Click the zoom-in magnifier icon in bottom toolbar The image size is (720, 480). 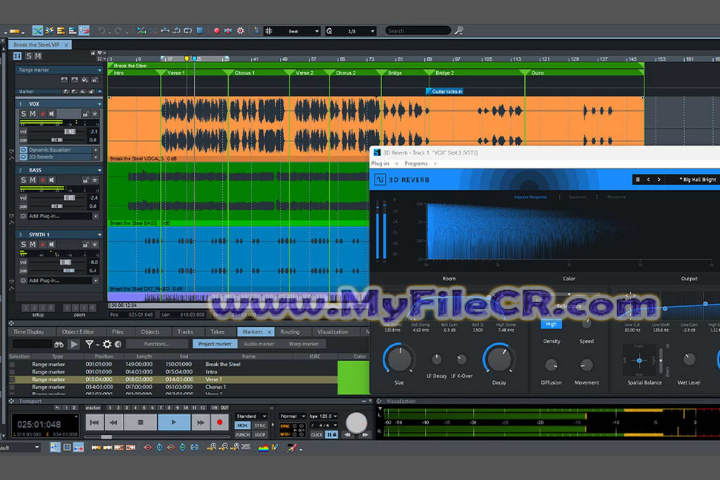pos(212,447)
